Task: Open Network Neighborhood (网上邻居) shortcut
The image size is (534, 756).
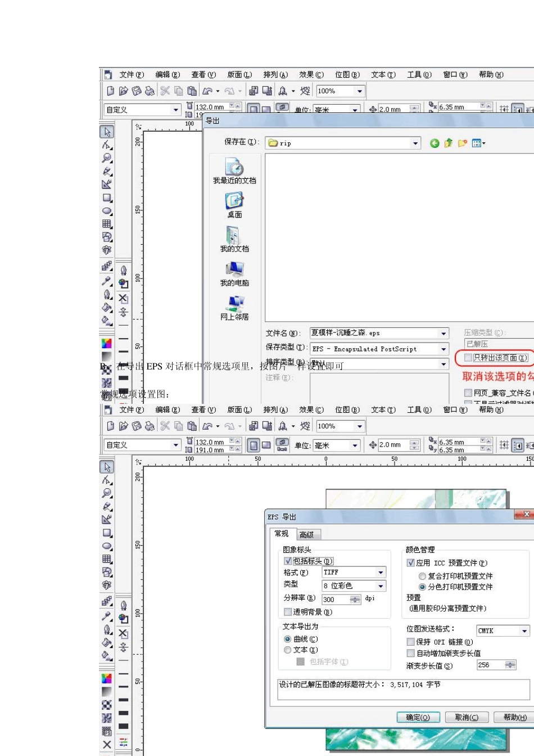Action: click(x=234, y=308)
